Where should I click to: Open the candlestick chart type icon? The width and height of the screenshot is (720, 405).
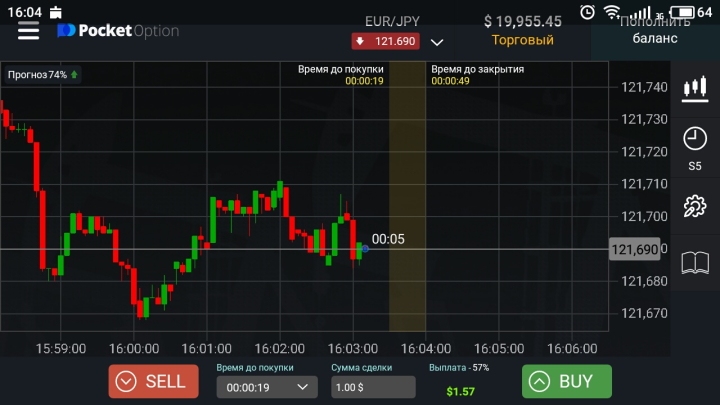tap(694, 89)
